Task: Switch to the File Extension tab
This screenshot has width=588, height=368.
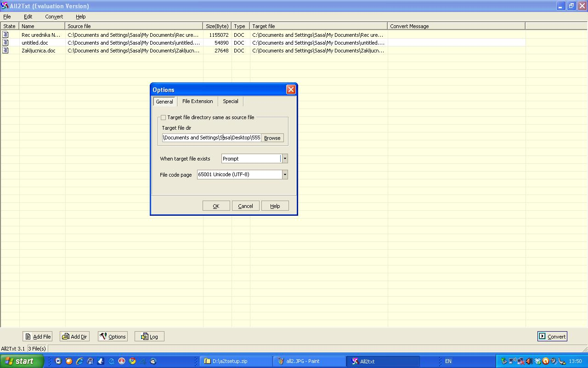Action: pyautogui.click(x=198, y=101)
